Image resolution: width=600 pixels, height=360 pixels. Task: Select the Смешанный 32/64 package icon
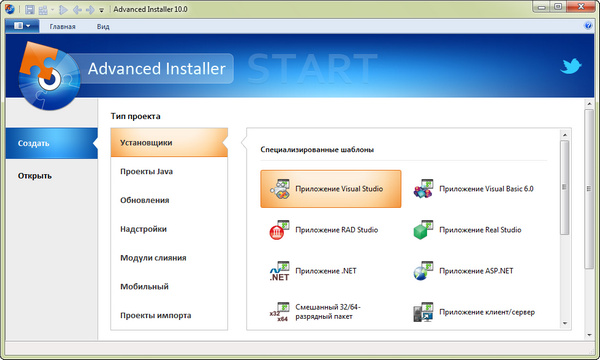(279, 312)
